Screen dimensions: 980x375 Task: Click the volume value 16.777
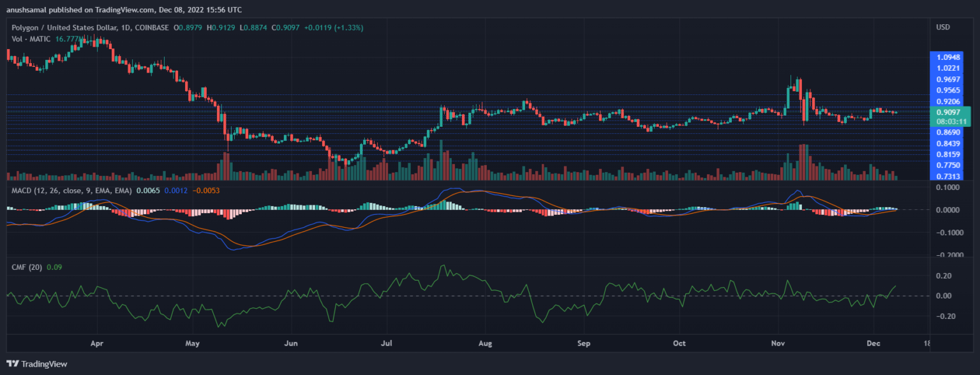click(x=69, y=39)
